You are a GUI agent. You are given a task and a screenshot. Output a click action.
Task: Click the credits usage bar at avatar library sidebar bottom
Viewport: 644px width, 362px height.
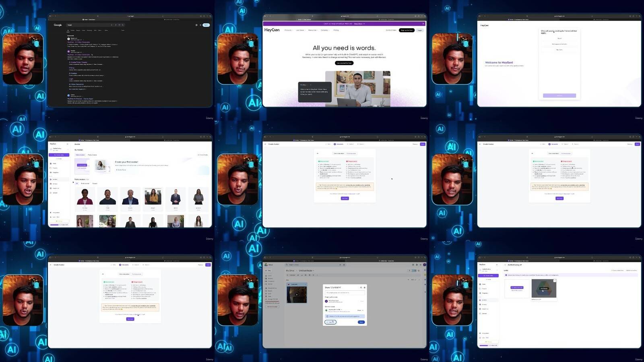pyautogui.click(x=59, y=225)
